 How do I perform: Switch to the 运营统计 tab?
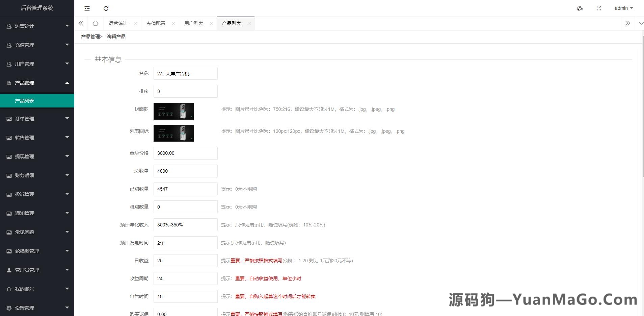click(118, 23)
